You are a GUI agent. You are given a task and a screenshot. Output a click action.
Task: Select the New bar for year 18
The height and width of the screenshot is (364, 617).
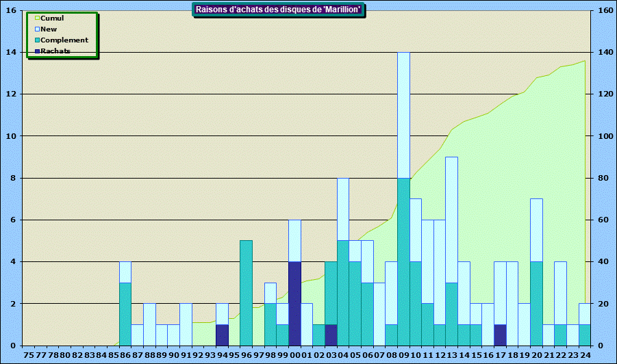(512, 304)
